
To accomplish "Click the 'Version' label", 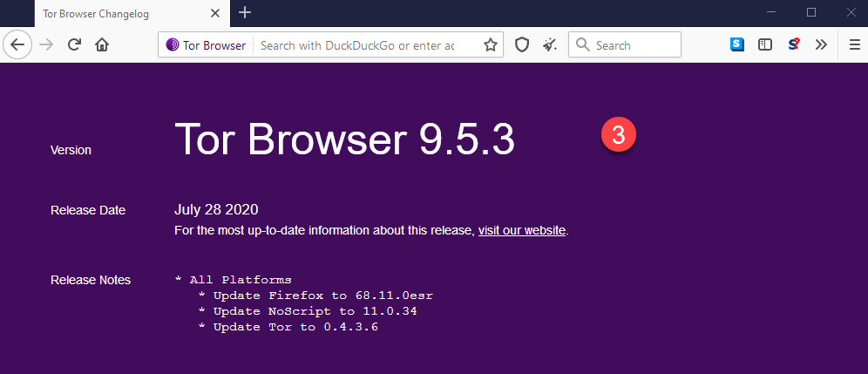I will (71, 150).
